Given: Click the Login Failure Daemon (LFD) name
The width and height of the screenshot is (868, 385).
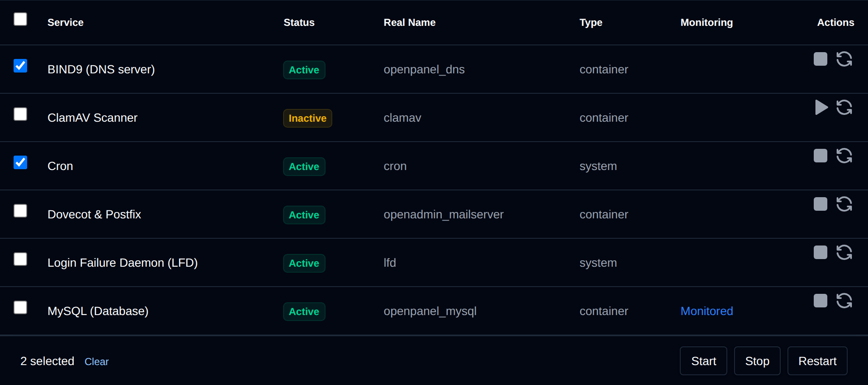Looking at the screenshot, I should [x=122, y=263].
